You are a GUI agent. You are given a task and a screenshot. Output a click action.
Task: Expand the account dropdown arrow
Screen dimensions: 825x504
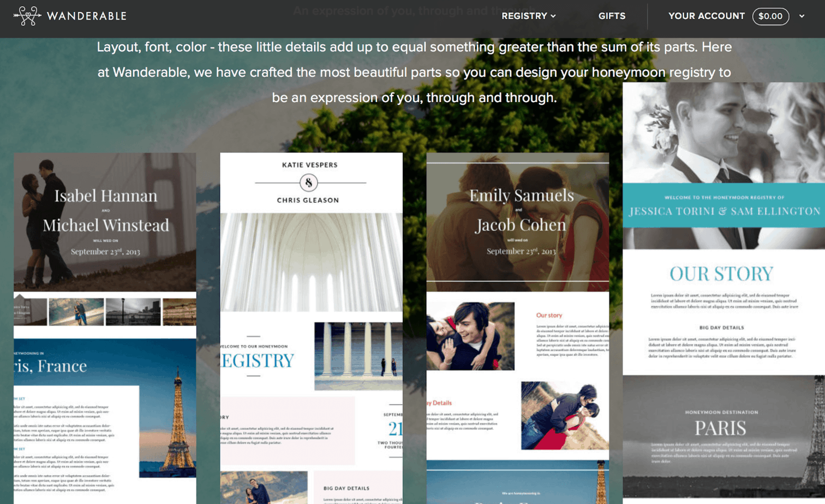[x=802, y=16]
